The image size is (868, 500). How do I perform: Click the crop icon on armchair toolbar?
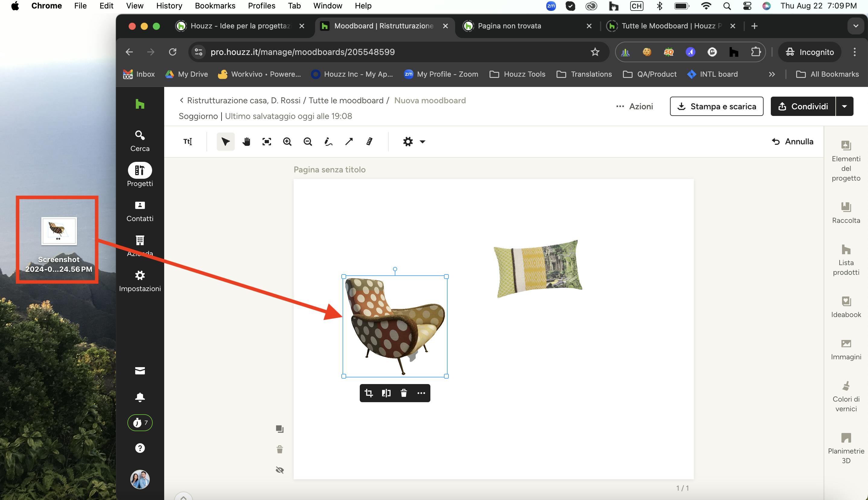coord(369,393)
